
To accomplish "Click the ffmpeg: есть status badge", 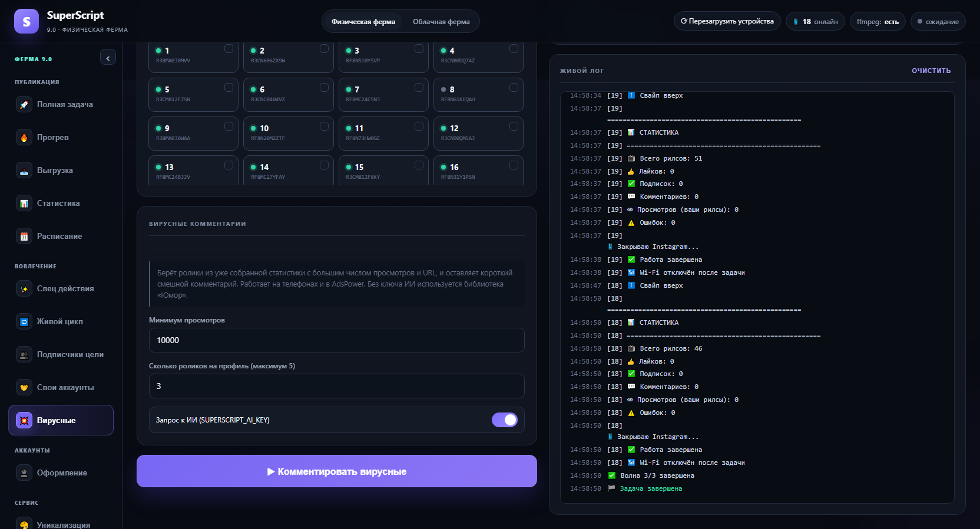I will tap(878, 22).
